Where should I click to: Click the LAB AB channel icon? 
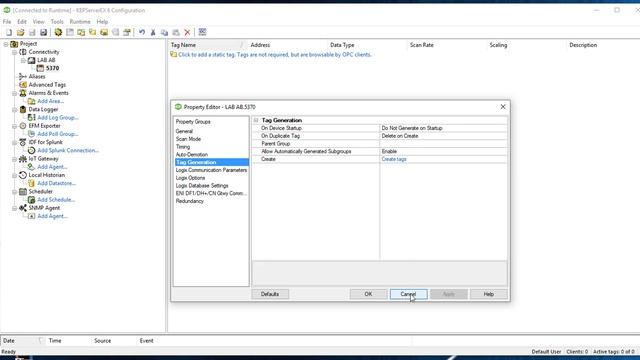(31, 60)
